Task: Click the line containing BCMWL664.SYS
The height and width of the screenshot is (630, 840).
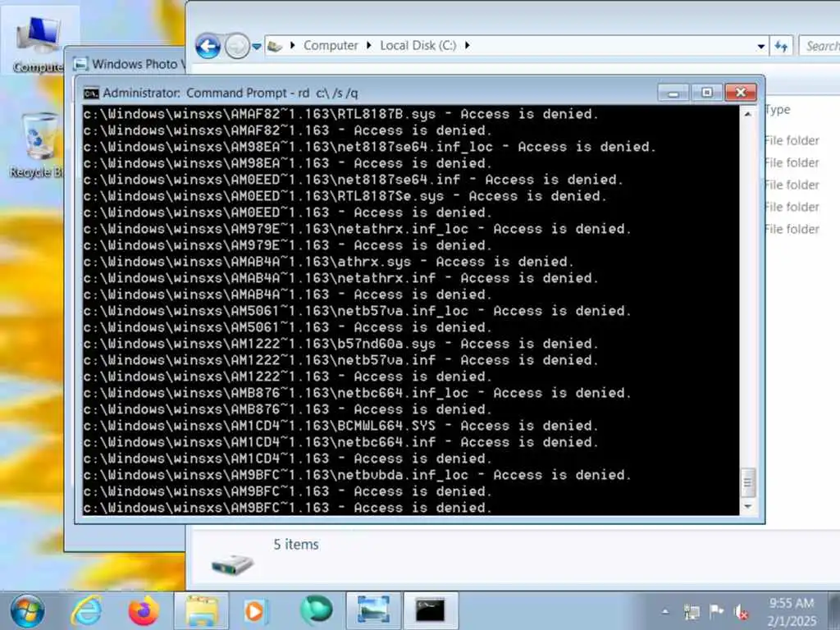Action: pos(340,426)
